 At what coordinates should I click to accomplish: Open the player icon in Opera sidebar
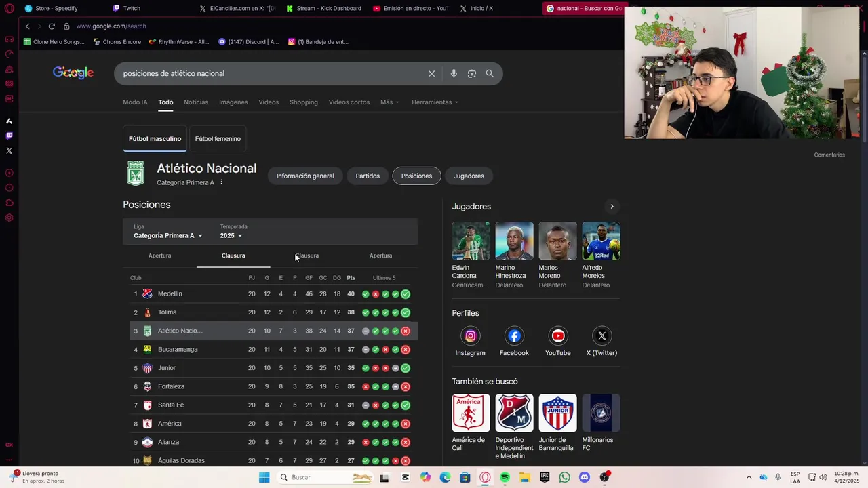tap(9, 173)
